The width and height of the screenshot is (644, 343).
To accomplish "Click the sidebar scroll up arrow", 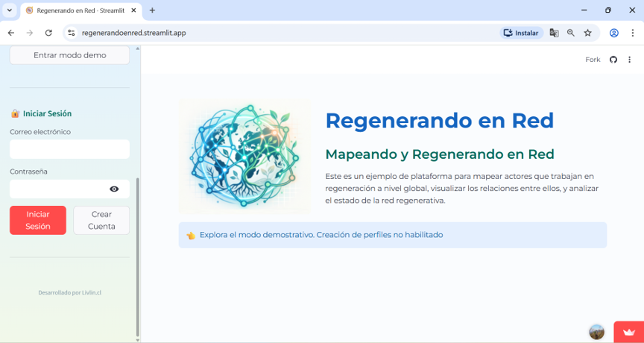I will 138,48.
